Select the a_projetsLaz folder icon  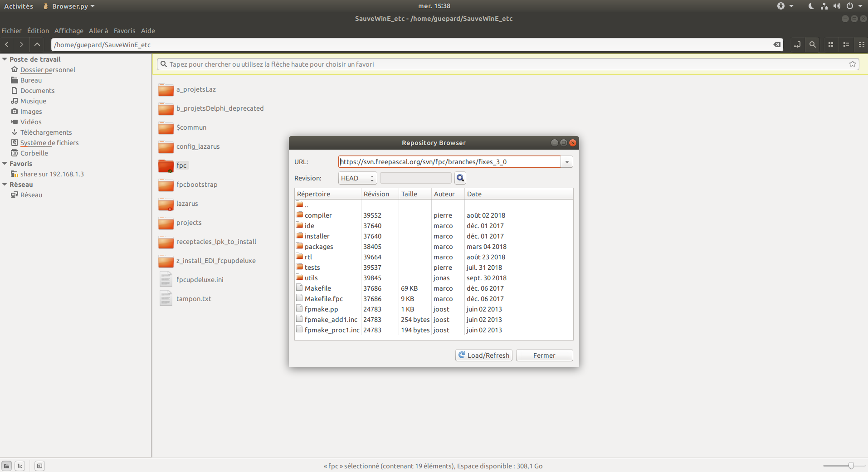pyautogui.click(x=166, y=89)
